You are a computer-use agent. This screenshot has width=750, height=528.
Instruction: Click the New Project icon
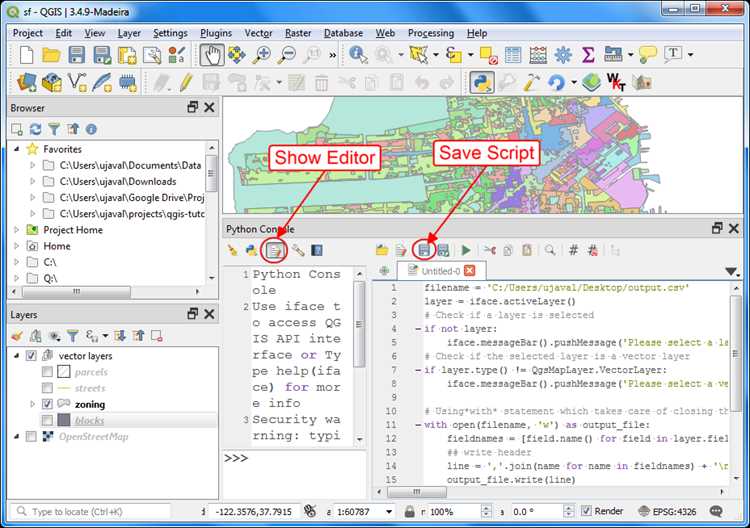(x=26, y=55)
